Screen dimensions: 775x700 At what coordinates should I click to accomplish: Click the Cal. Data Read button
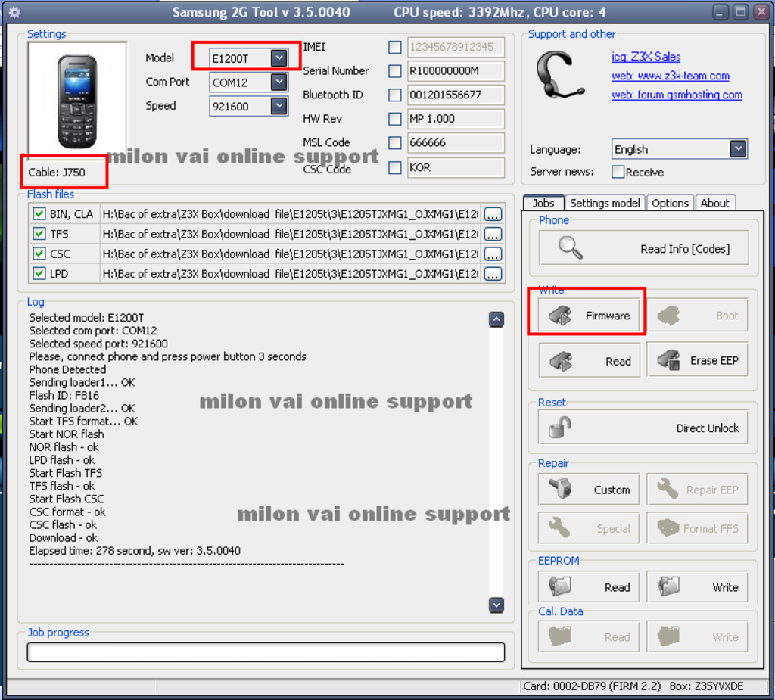589,636
